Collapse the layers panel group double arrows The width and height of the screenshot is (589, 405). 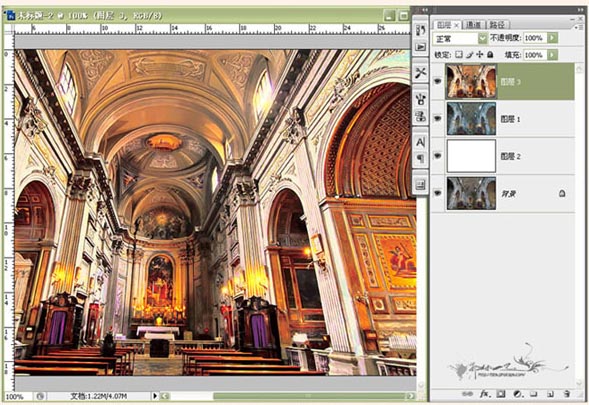click(581, 10)
